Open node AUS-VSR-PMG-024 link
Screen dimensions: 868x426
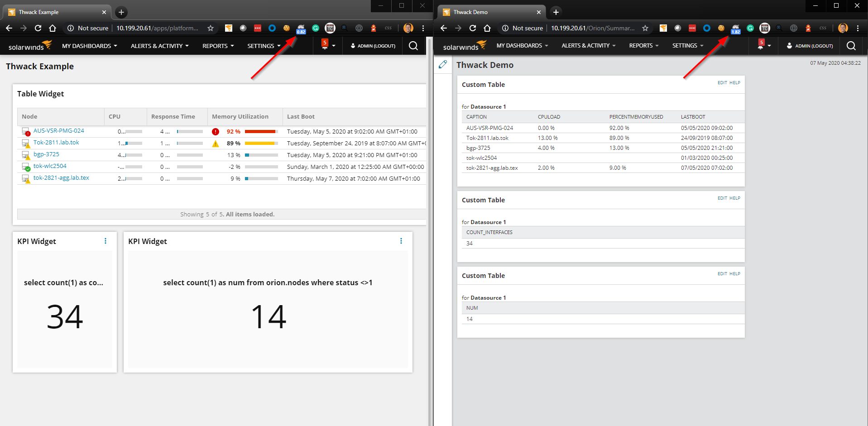pyautogui.click(x=59, y=131)
